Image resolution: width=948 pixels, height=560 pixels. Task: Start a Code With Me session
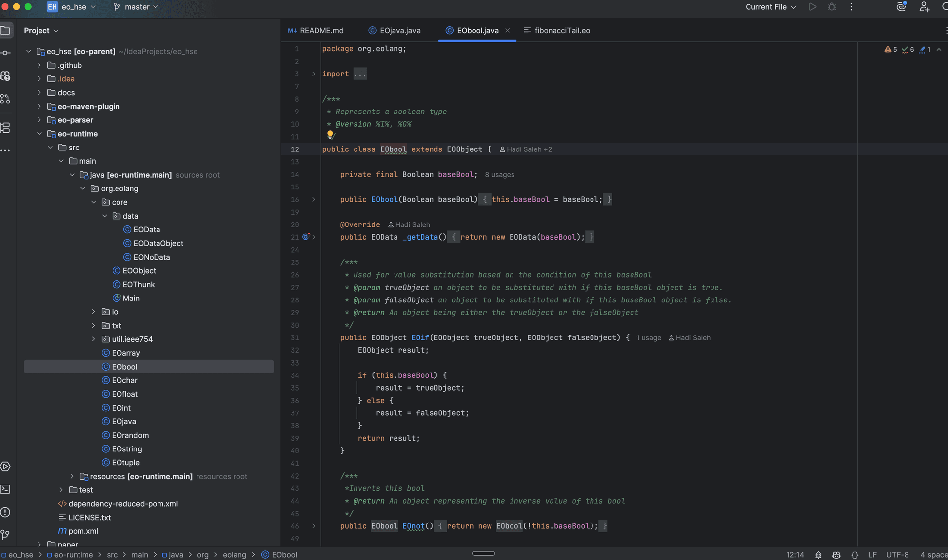point(925,7)
